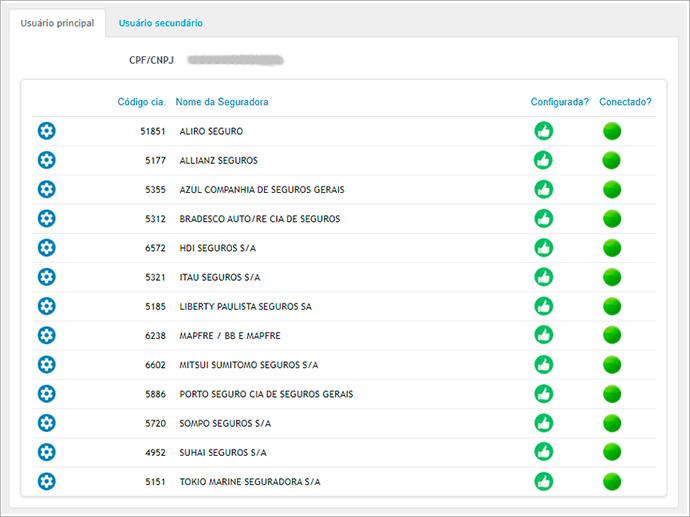This screenshot has height=517, width=690.
Task: Open gear settings for MAPFRE / BB E MAPFRE
Action: pyautogui.click(x=47, y=335)
